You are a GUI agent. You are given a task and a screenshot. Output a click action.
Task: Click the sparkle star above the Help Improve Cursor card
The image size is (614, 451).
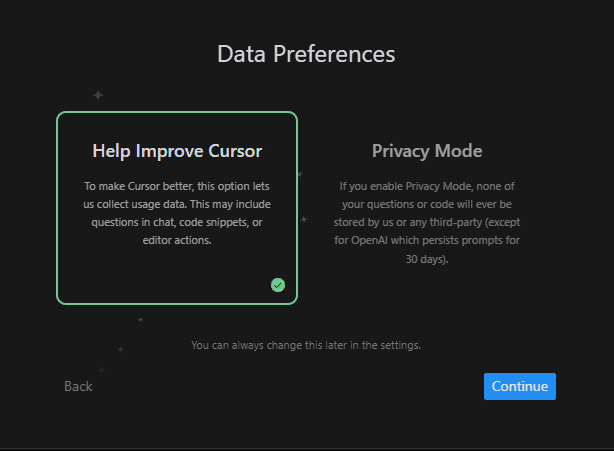click(x=98, y=95)
